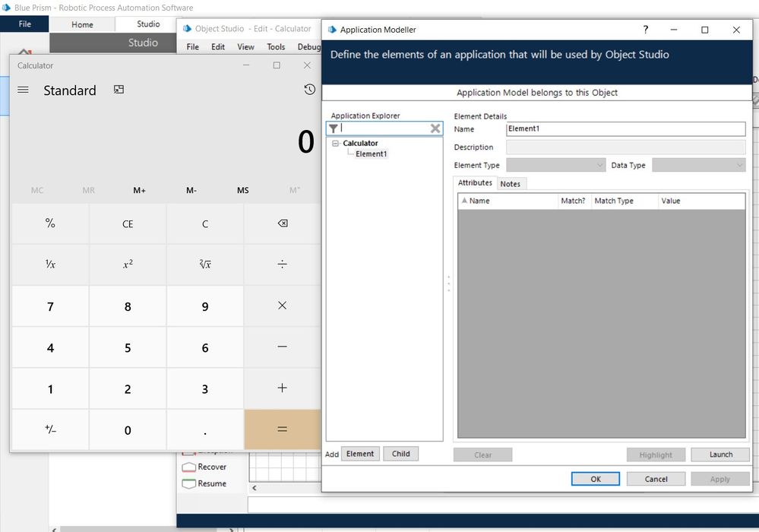Click the left scroll arrow under Object Studio canvas
Image resolution: width=759 pixels, height=532 pixels.
point(254,488)
